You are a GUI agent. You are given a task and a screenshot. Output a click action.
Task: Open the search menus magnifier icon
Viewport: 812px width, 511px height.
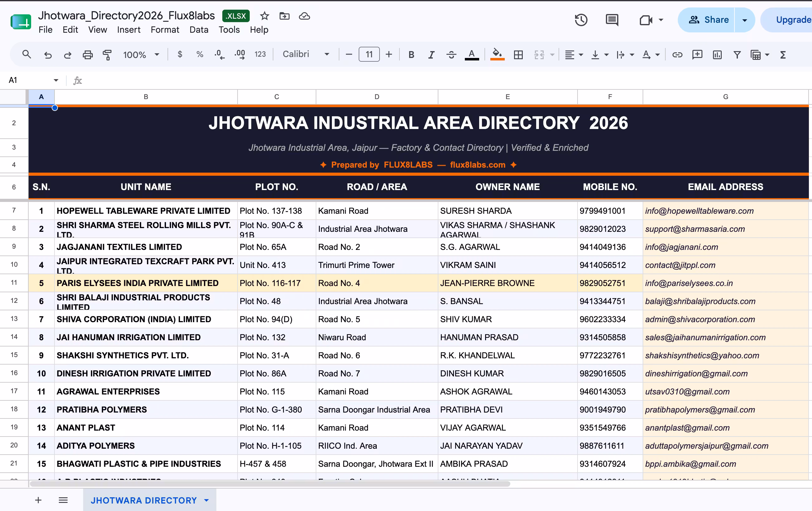27,54
